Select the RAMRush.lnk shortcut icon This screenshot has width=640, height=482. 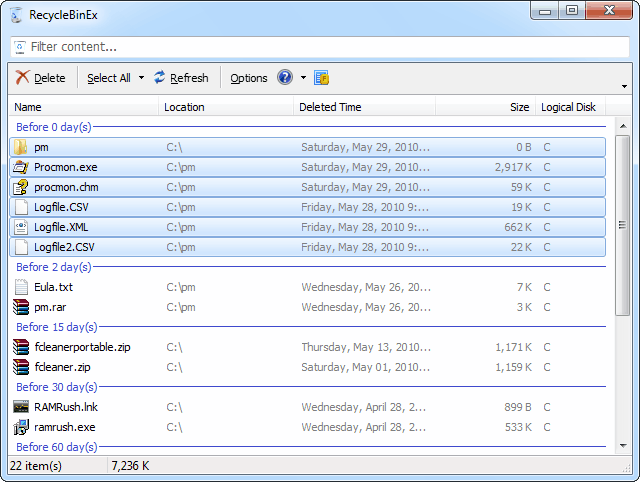click(x=21, y=407)
